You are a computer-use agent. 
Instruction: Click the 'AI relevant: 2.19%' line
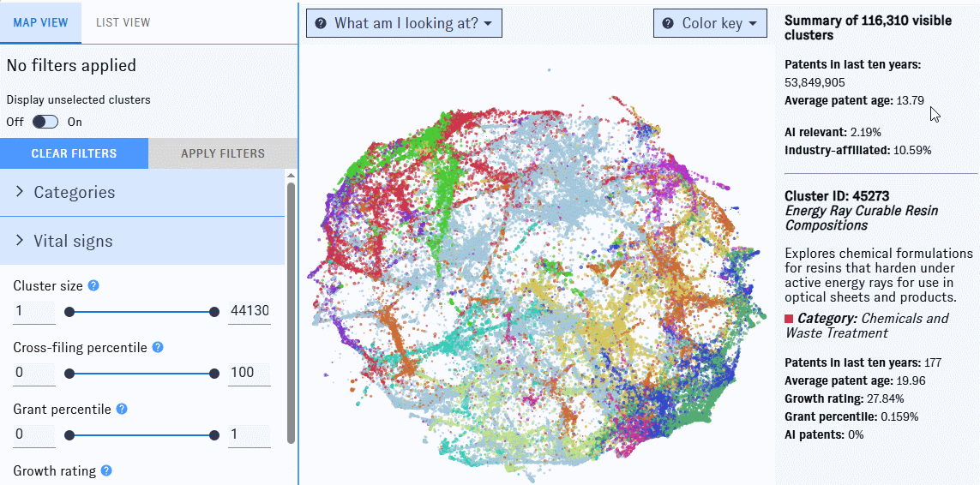pos(833,133)
